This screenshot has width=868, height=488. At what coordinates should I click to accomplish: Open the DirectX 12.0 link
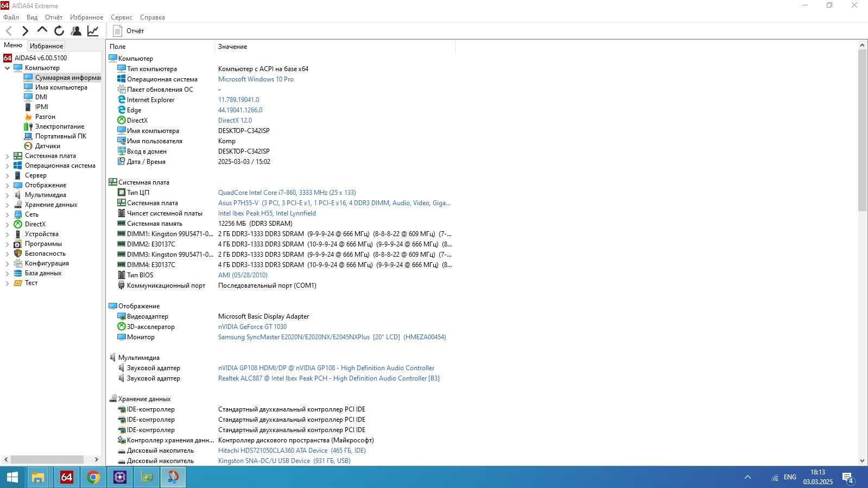(x=235, y=121)
